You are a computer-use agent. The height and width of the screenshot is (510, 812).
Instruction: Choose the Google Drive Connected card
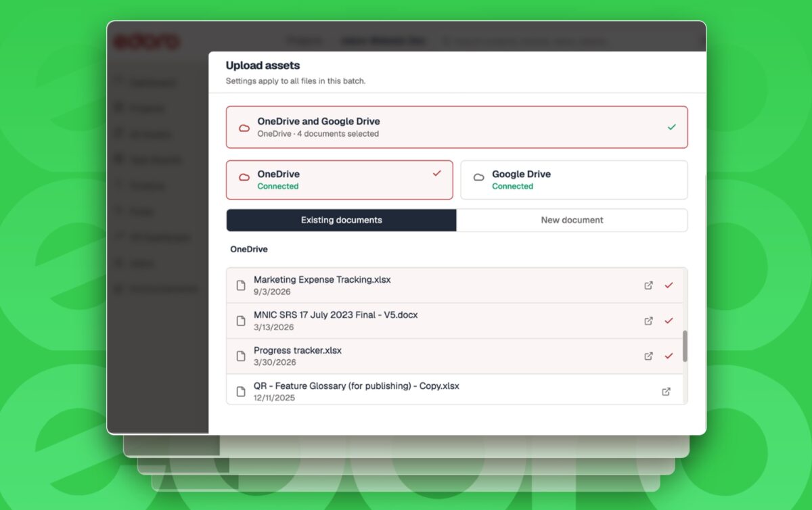[x=574, y=180]
